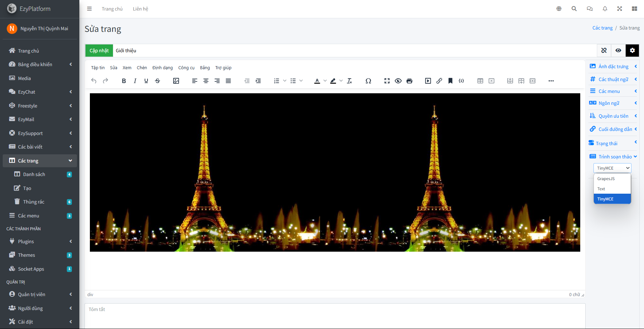Click the insert row before icon
The width and height of the screenshot is (644, 329).
(x=510, y=81)
